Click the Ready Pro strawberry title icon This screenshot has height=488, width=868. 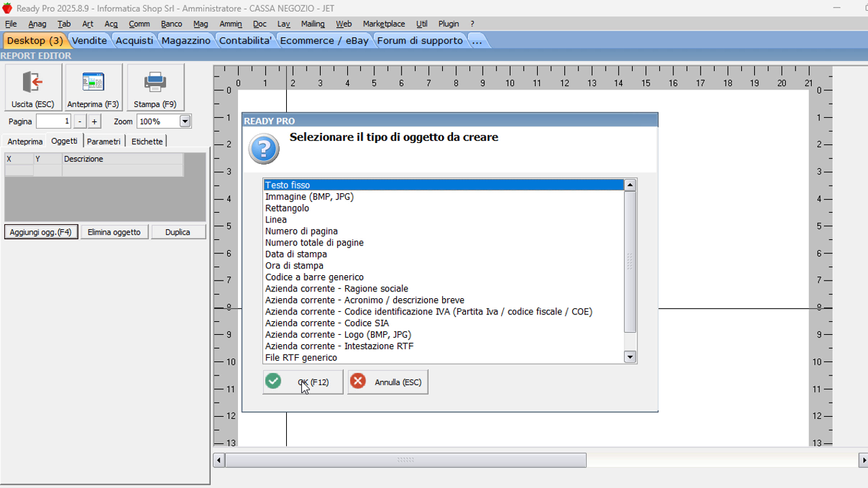click(7, 7)
